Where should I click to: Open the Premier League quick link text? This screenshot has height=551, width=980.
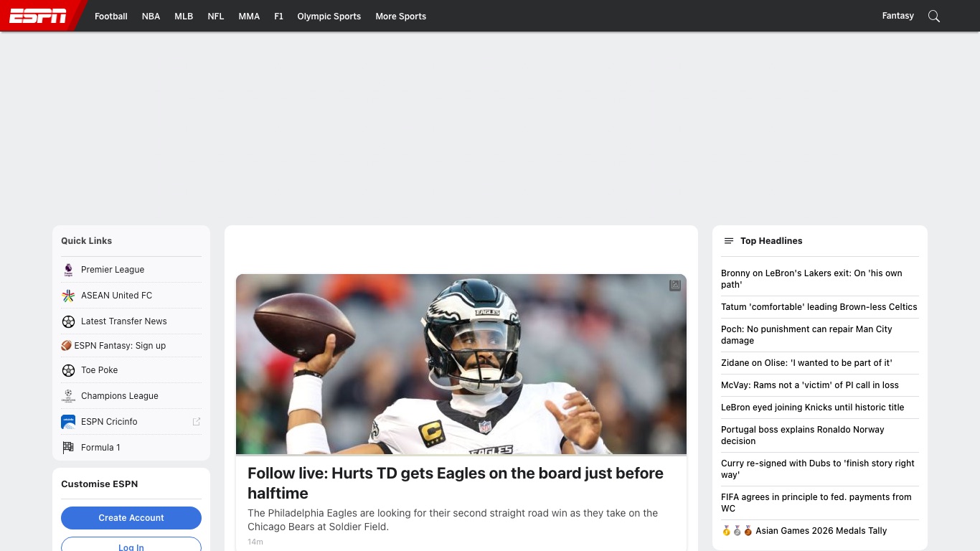(113, 270)
